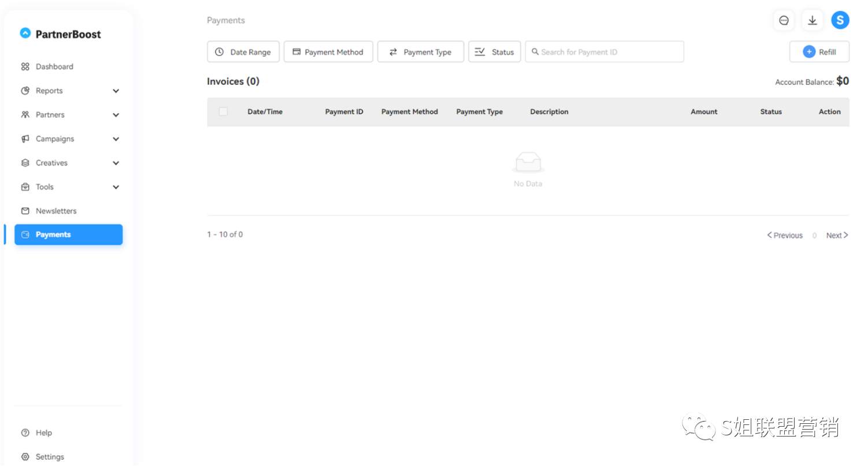
Task: Click the Settings gear icon
Action: pos(25,457)
